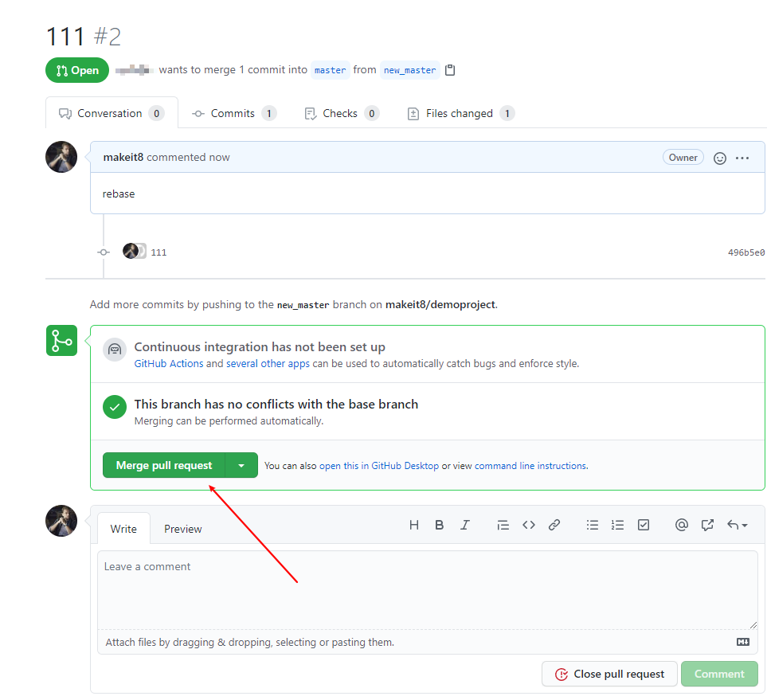This screenshot has height=700, width=767.
Task: Insert a quote block icon
Action: [x=503, y=525]
